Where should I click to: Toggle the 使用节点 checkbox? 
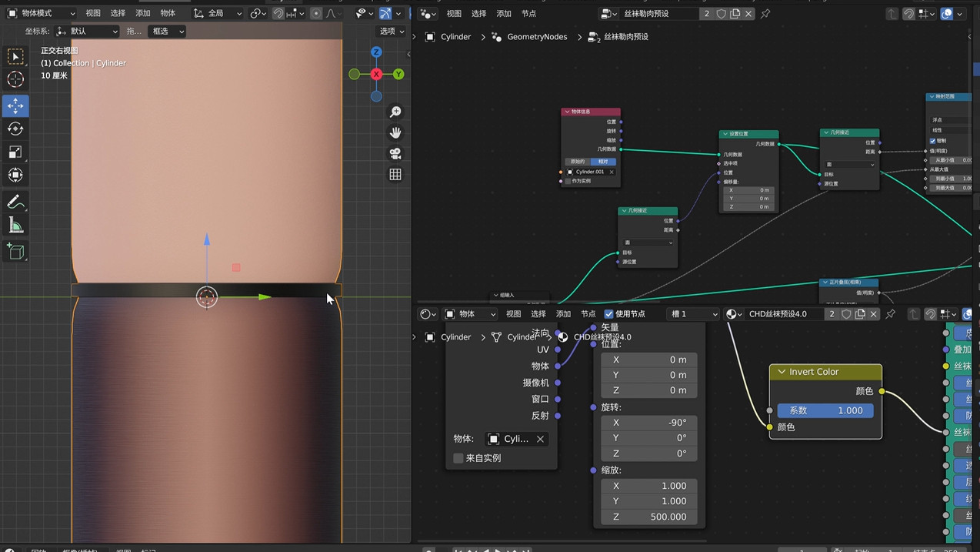pyautogui.click(x=609, y=314)
